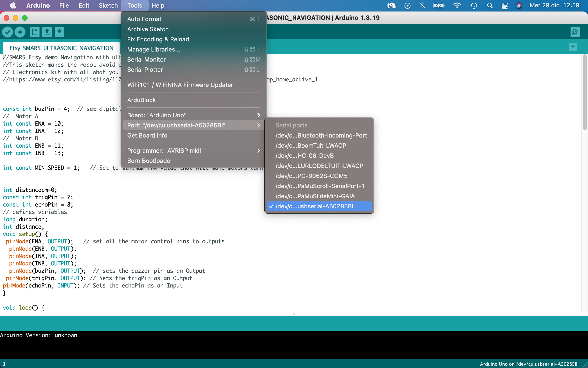Select Archive Sketch

(x=194, y=29)
